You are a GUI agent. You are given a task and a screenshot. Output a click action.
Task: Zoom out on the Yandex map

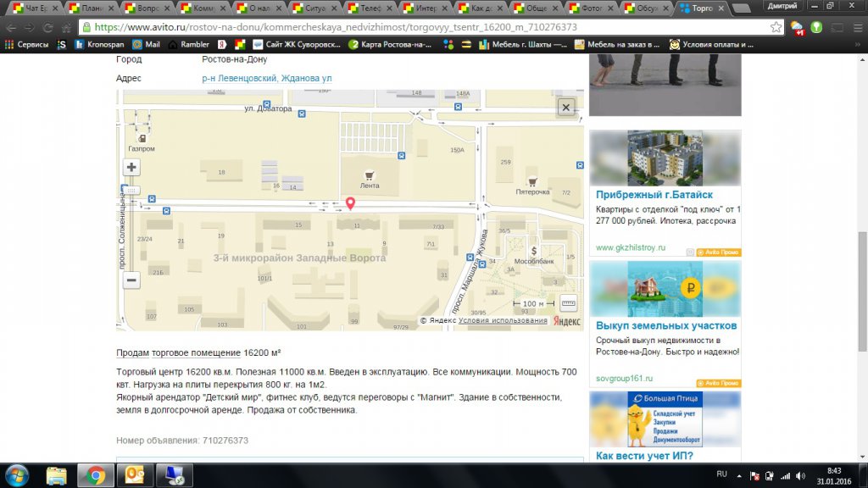(131, 280)
